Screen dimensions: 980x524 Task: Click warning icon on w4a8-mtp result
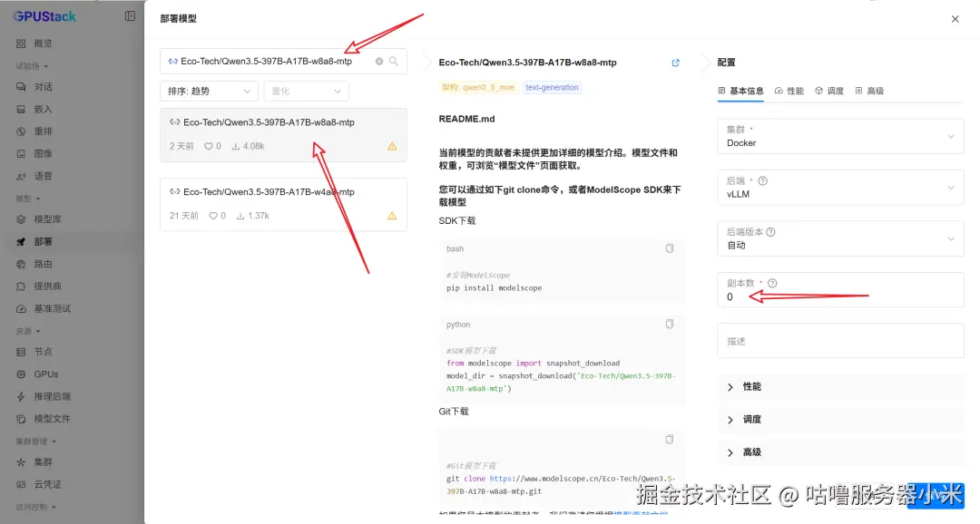coord(392,216)
